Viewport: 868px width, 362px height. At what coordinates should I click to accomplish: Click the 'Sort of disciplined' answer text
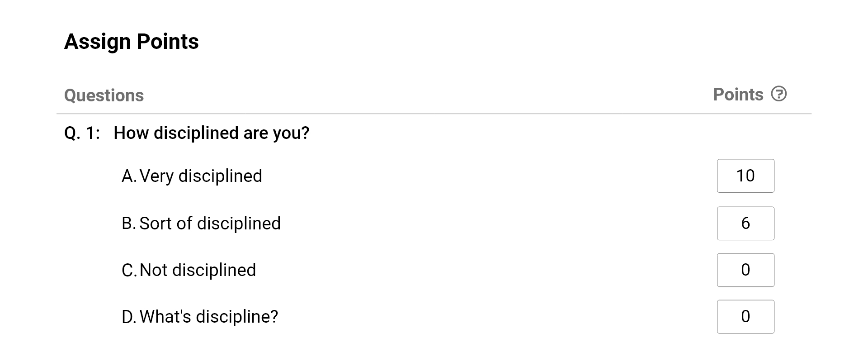210,224
